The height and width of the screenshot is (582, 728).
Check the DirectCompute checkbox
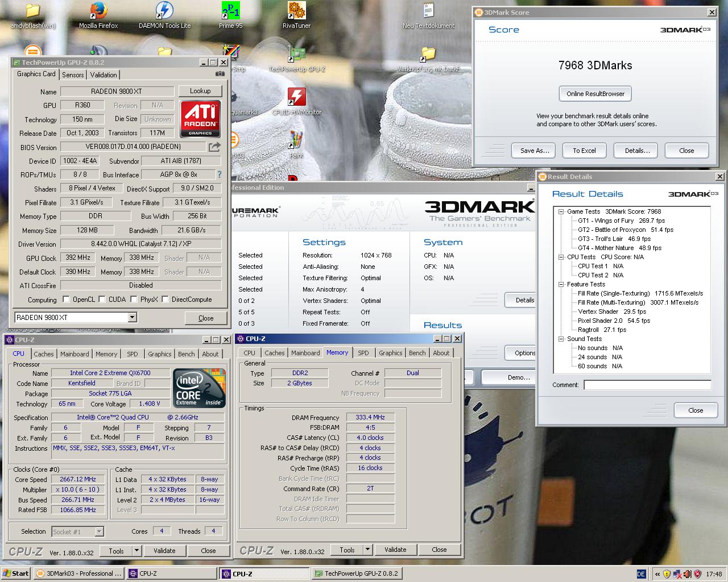165,300
